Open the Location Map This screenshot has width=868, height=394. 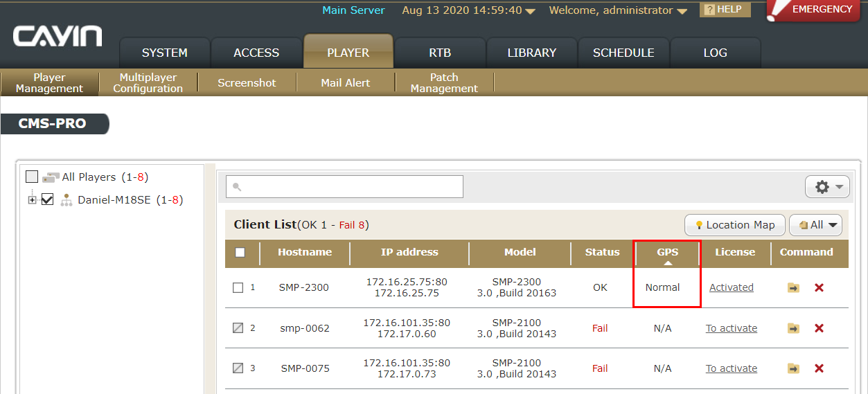735,225
